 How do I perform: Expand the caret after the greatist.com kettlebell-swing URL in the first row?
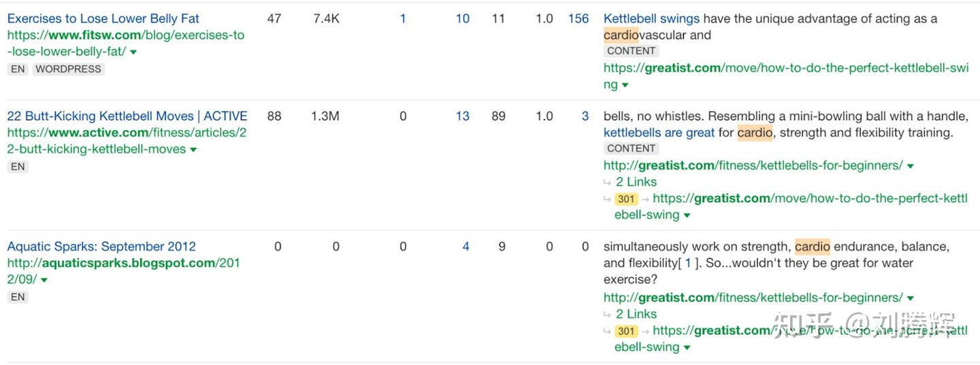click(x=625, y=85)
